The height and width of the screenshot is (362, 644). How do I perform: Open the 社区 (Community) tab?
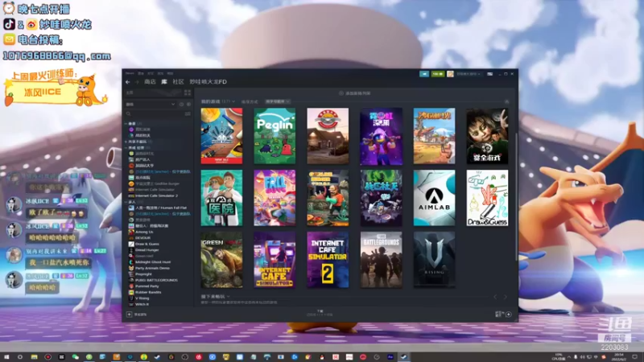[x=178, y=82]
